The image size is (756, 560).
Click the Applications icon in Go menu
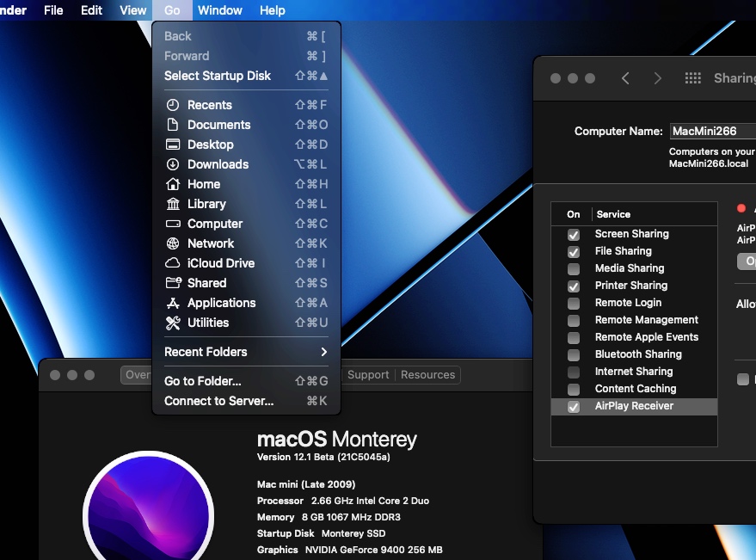point(173,303)
